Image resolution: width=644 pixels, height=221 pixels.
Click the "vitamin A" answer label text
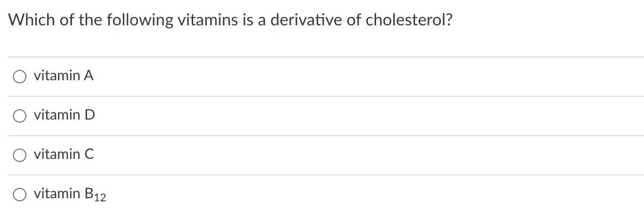point(64,76)
